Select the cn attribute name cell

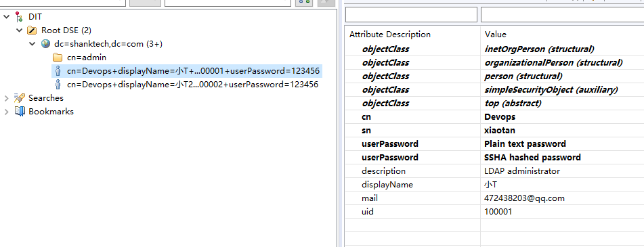coord(366,117)
